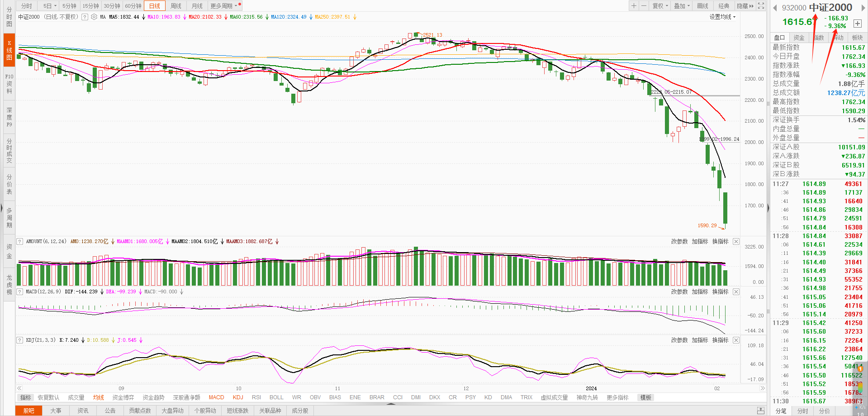Toggle the MACD indicator in the bottom bar
This screenshot has height=416, width=868.
[216, 397]
